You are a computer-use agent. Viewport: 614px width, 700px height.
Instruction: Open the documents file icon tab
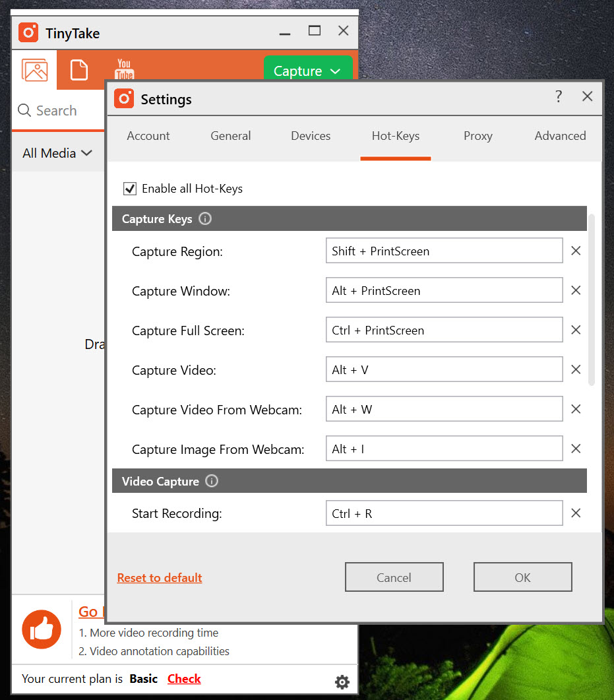point(79,70)
